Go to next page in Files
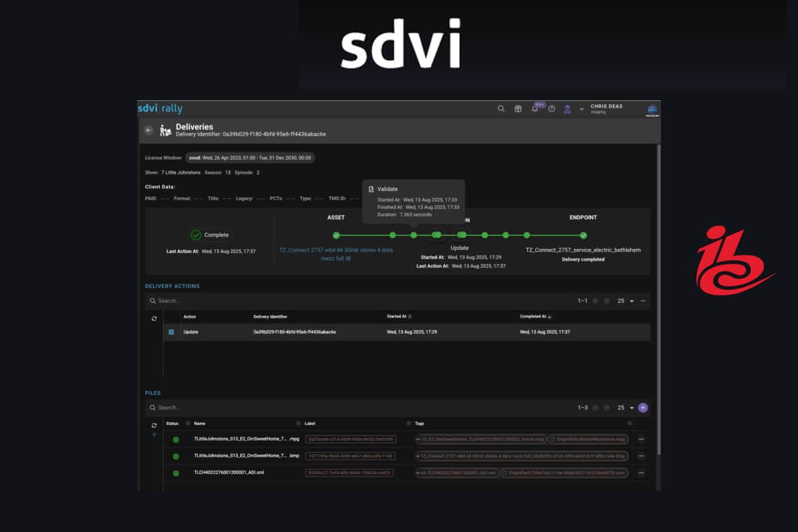798x532 pixels. (606, 408)
